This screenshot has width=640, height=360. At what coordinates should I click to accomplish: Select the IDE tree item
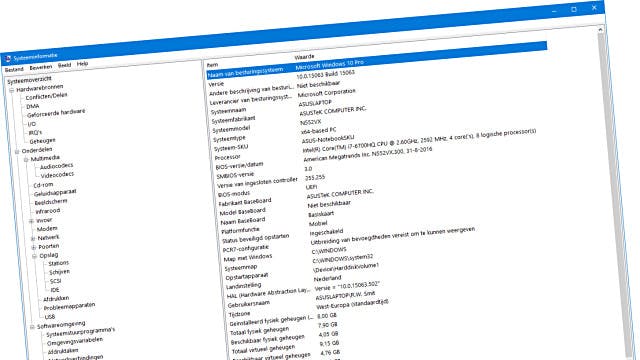click(x=55, y=290)
